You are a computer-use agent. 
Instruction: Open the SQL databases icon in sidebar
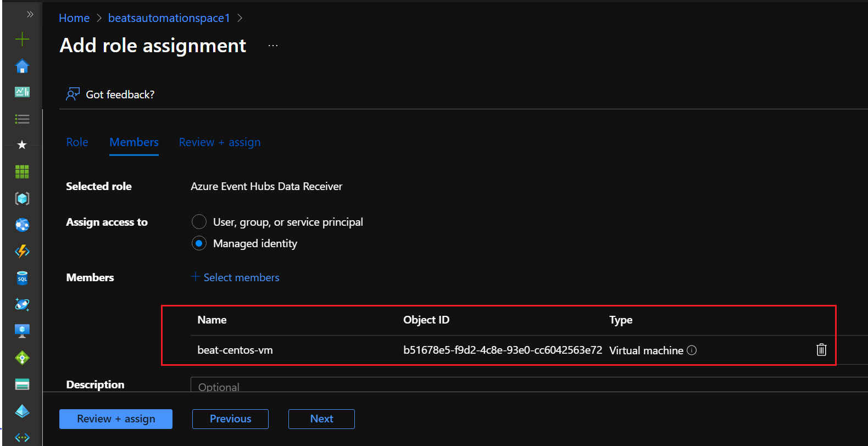point(22,278)
